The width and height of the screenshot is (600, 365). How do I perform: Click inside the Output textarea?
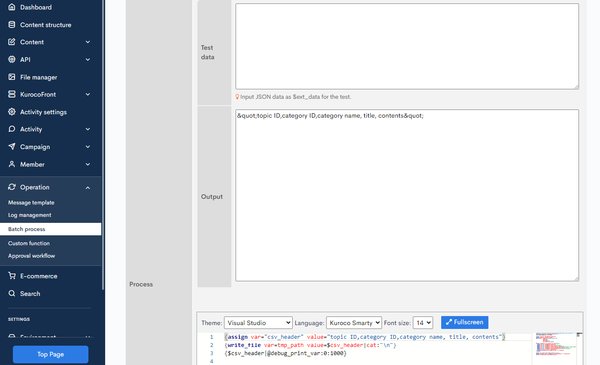click(407, 195)
